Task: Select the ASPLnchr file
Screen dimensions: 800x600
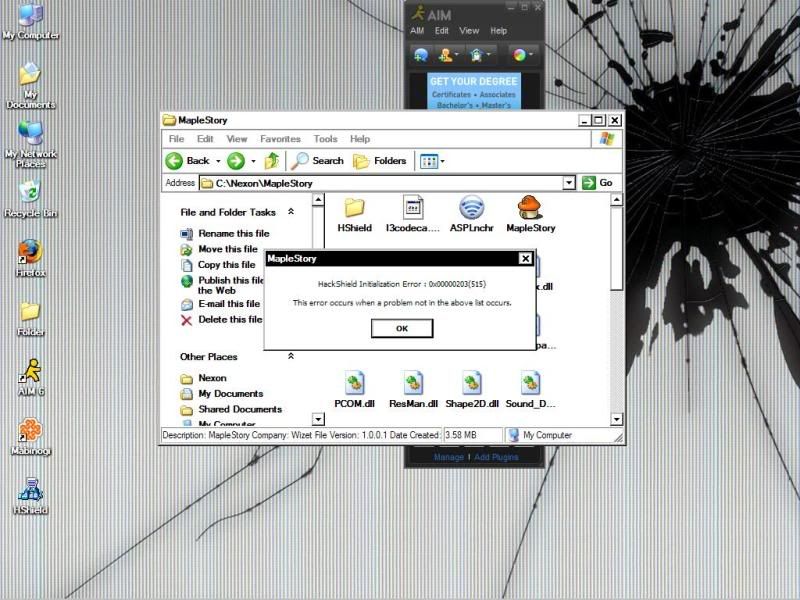Action: coord(471,214)
